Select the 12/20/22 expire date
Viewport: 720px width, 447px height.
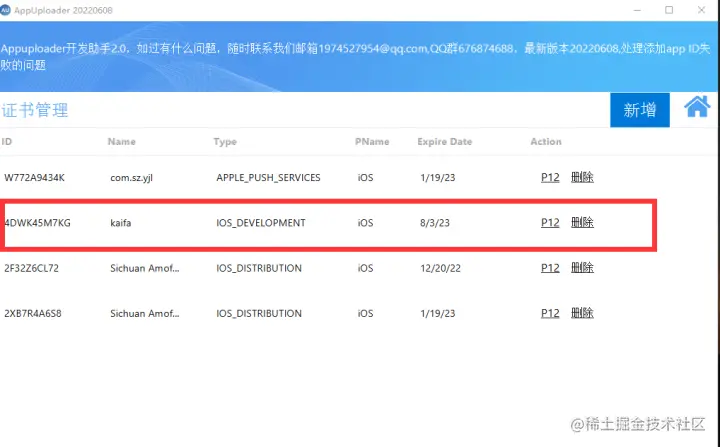(440, 268)
